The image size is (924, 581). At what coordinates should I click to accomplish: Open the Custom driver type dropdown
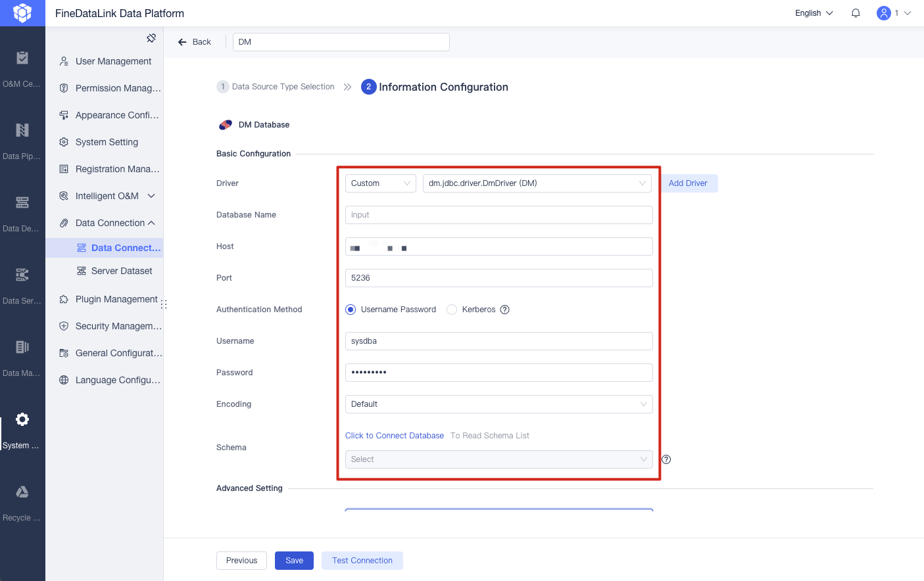point(381,183)
